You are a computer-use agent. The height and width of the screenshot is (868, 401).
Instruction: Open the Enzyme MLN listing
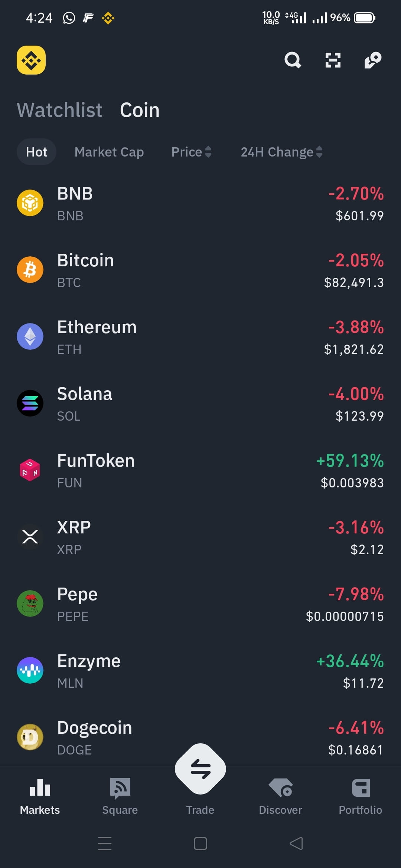tap(200, 671)
